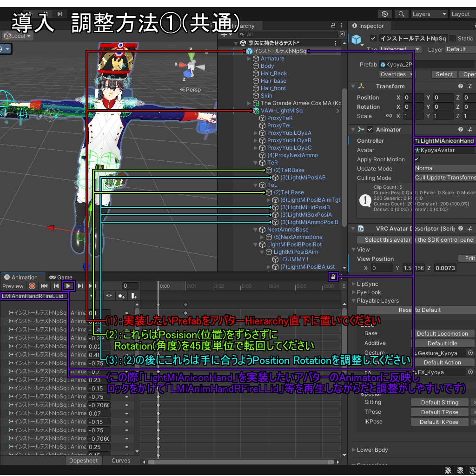Open the prefab Overrides dropdown

point(396,74)
